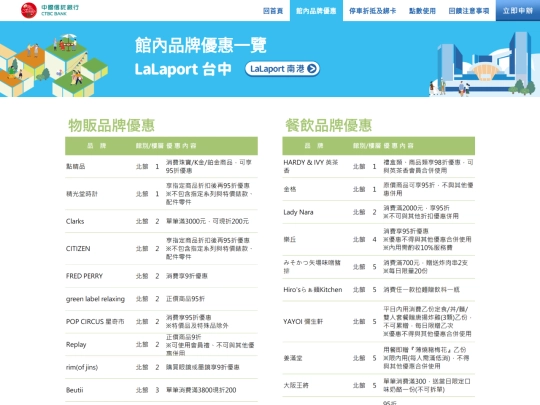Image resolution: width=540 pixels, height=405 pixels.
Task: Click the 金格 brand name
Action: tap(290, 189)
